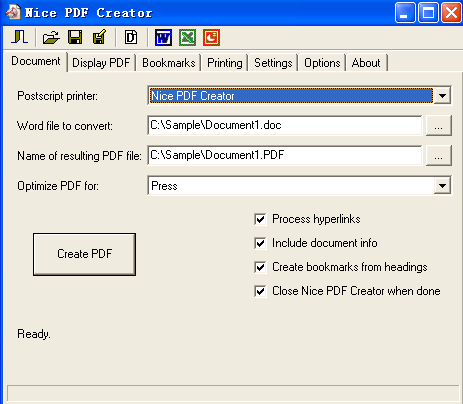Click the first toolbar icon beside the open folder

point(20,37)
